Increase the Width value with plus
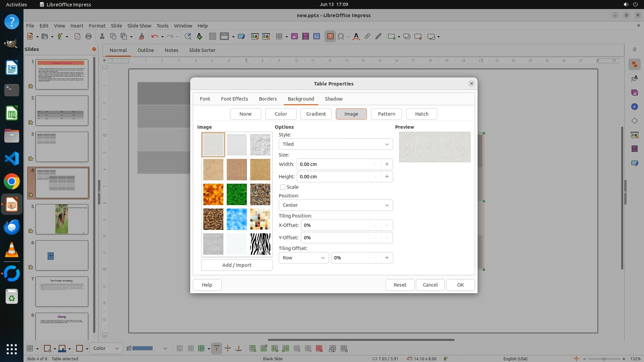Image resolution: width=644 pixels, height=362 pixels. pyautogui.click(x=387, y=164)
